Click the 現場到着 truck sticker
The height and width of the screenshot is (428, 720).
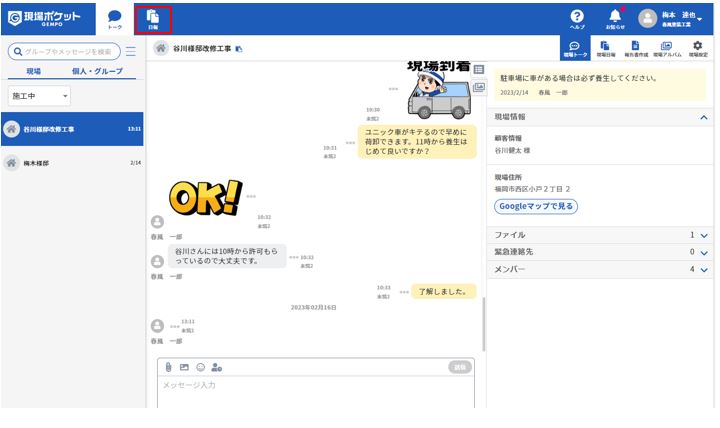pyautogui.click(x=439, y=90)
